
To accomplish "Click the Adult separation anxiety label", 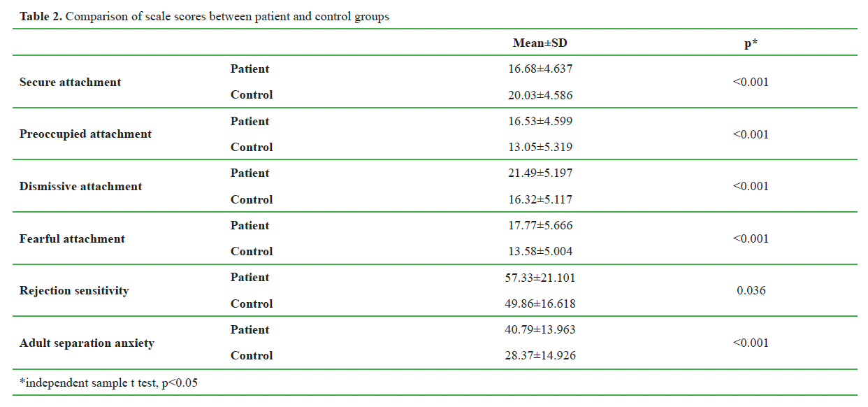I will 87,343.
